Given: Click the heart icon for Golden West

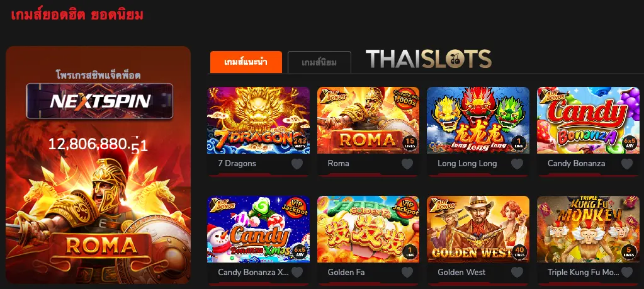Looking at the screenshot, I should (x=517, y=272).
